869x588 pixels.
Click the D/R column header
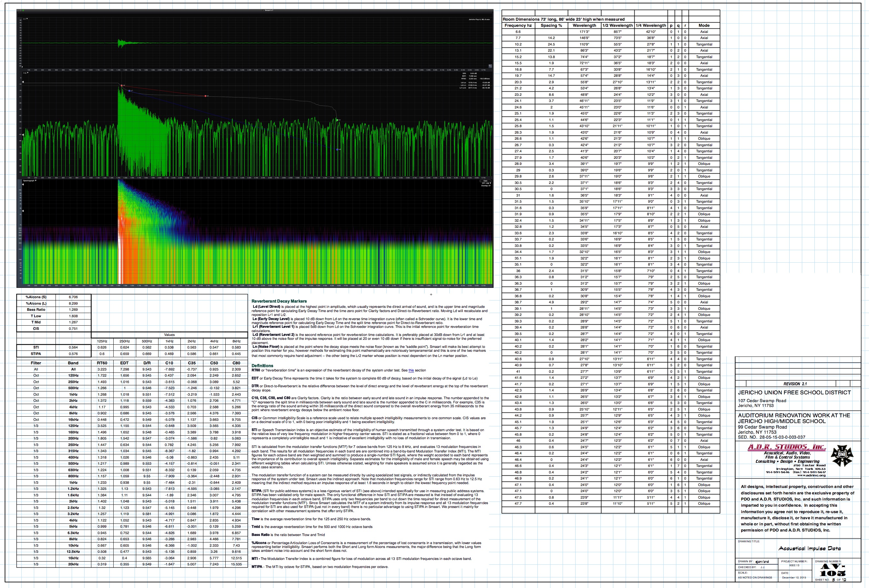tap(147, 363)
